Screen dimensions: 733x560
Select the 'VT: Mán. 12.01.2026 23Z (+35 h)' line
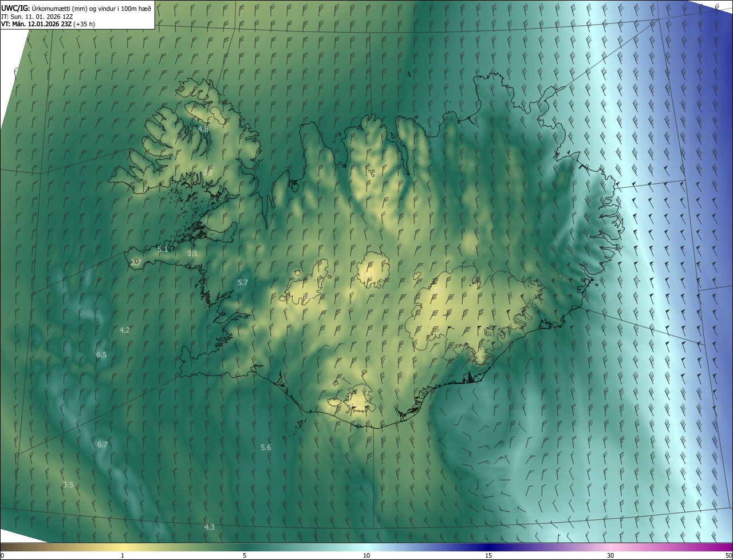(x=48, y=24)
